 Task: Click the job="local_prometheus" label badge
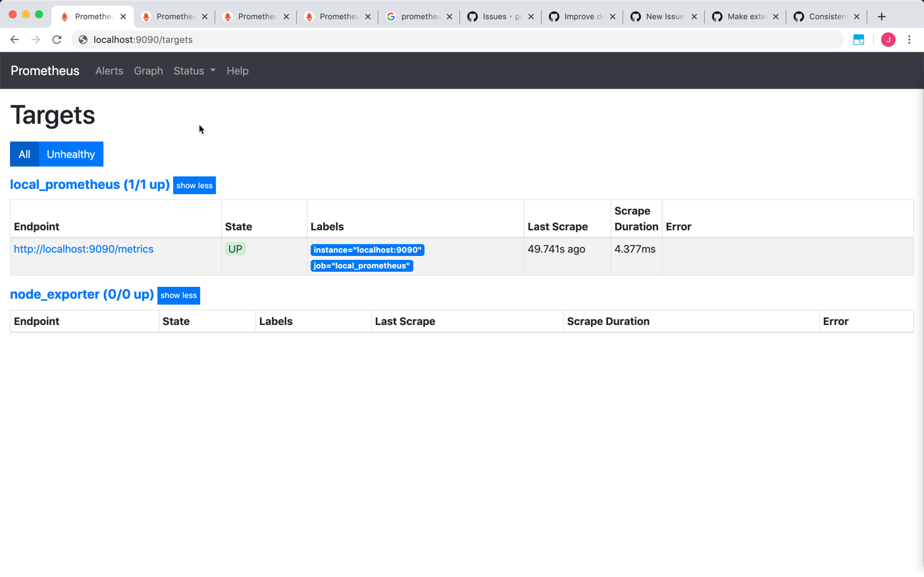point(362,266)
